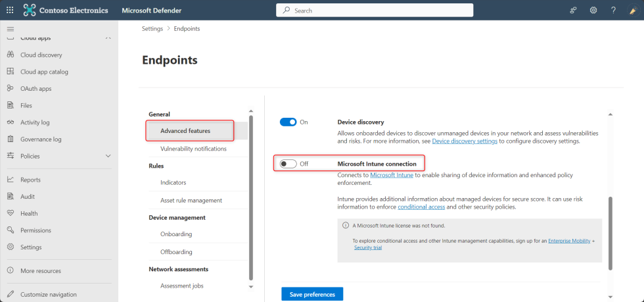
Task: Click the Cloud discovery binoculars icon
Action: point(11,55)
